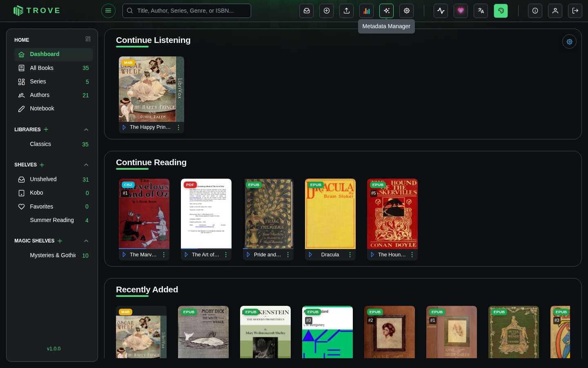Open the language translate icon
The image size is (588, 368).
click(481, 11)
